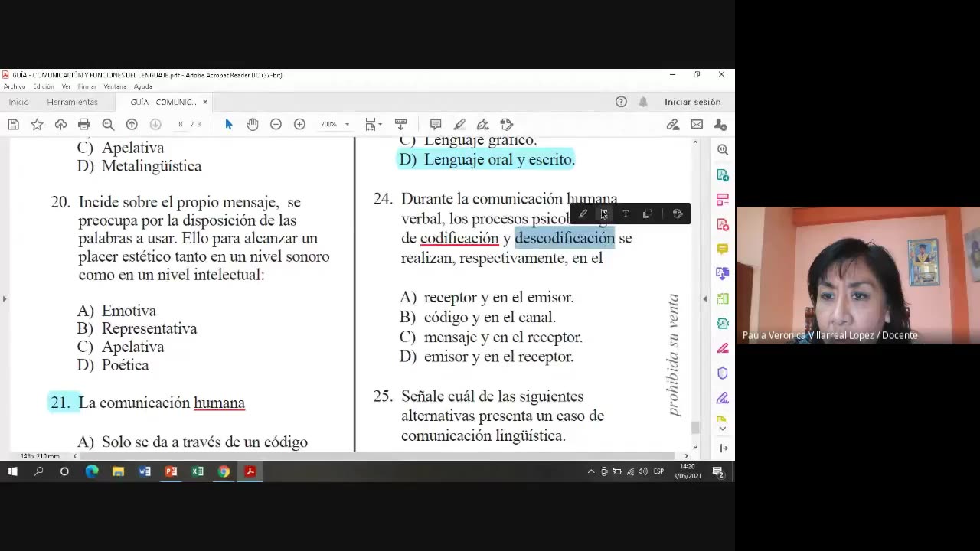Viewport: 980px width, 551px height.
Task: Send file by email icon
Action: (697, 124)
